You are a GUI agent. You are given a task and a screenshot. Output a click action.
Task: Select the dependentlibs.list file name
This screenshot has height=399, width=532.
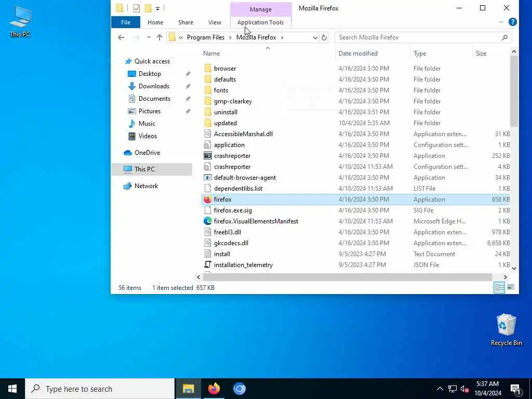tap(238, 189)
